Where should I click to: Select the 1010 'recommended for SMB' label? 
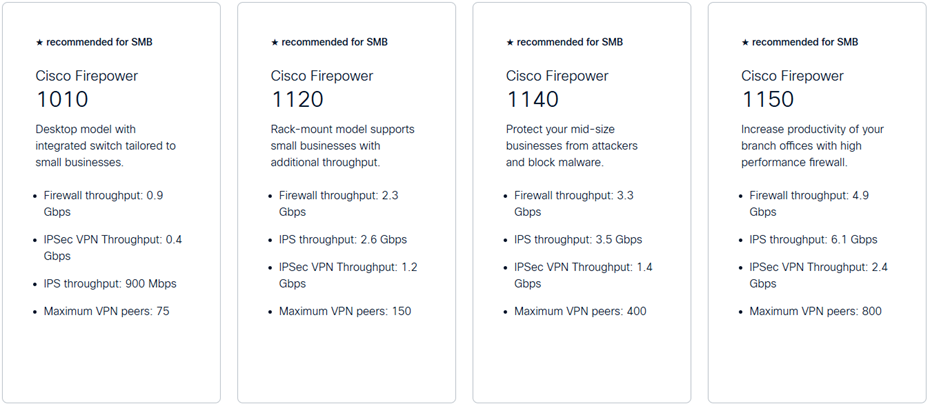click(x=99, y=42)
